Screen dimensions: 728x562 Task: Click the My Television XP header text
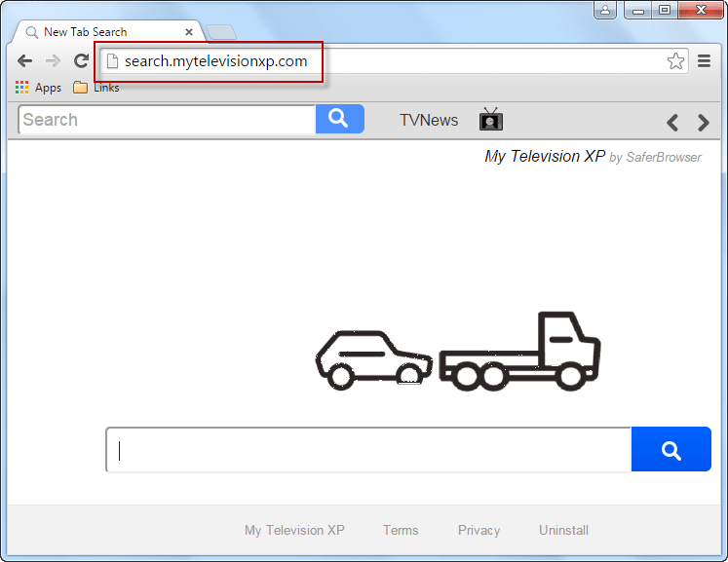pyautogui.click(x=545, y=157)
